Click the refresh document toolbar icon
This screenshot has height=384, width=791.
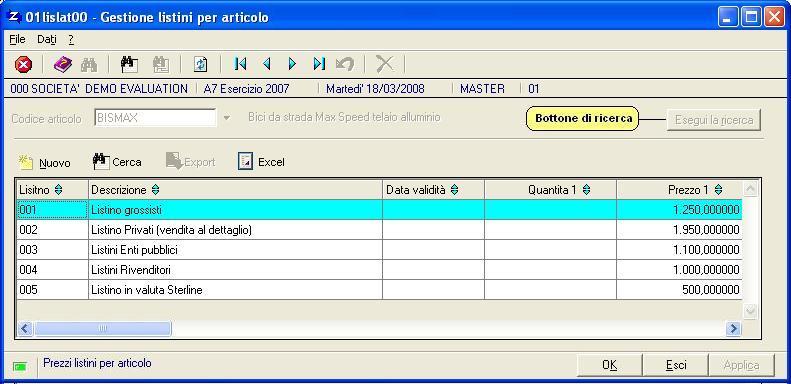tap(201, 64)
